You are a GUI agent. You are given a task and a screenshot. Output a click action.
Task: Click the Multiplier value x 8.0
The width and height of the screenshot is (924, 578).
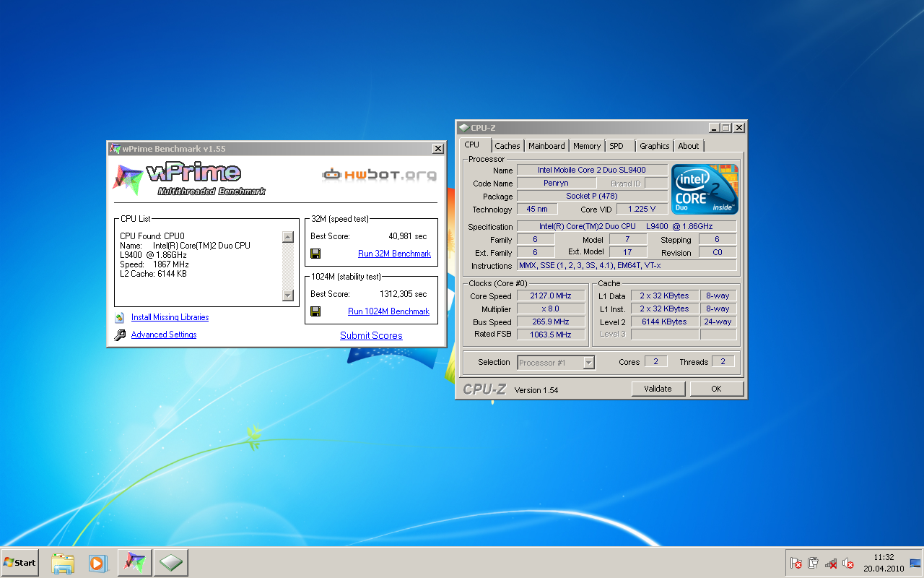point(551,309)
